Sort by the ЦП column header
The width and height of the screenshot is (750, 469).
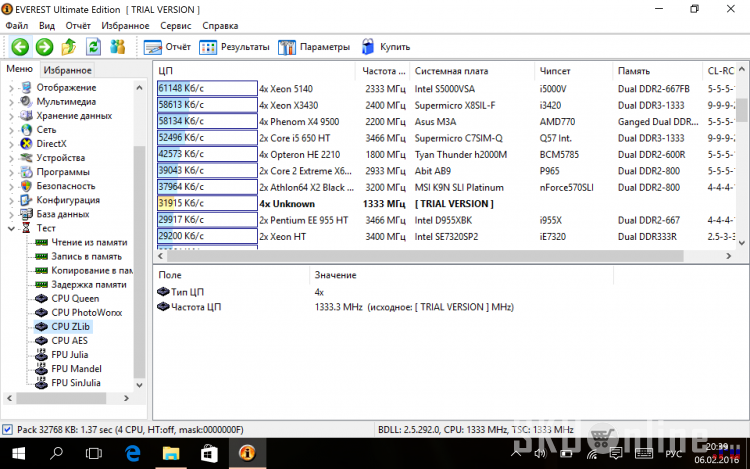click(254, 71)
